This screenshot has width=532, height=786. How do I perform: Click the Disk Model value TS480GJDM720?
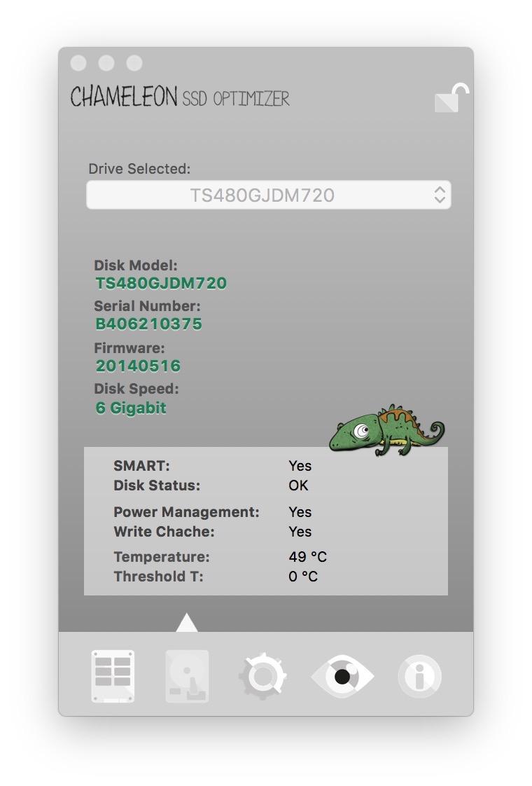click(x=161, y=283)
